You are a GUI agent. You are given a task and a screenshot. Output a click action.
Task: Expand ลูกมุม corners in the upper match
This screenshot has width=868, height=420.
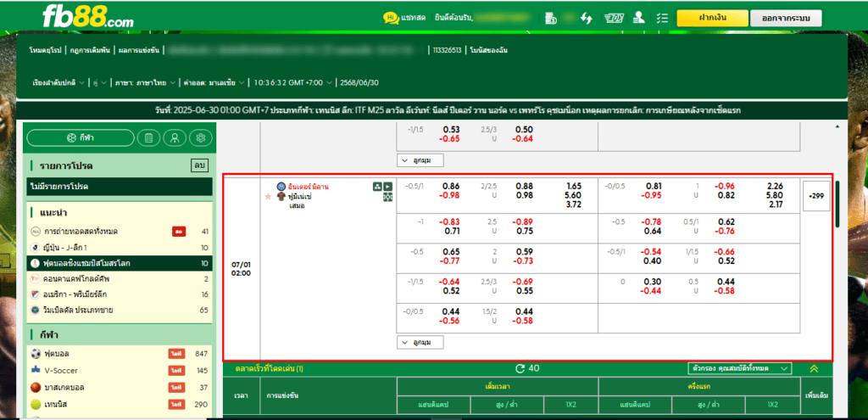click(420, 160)
